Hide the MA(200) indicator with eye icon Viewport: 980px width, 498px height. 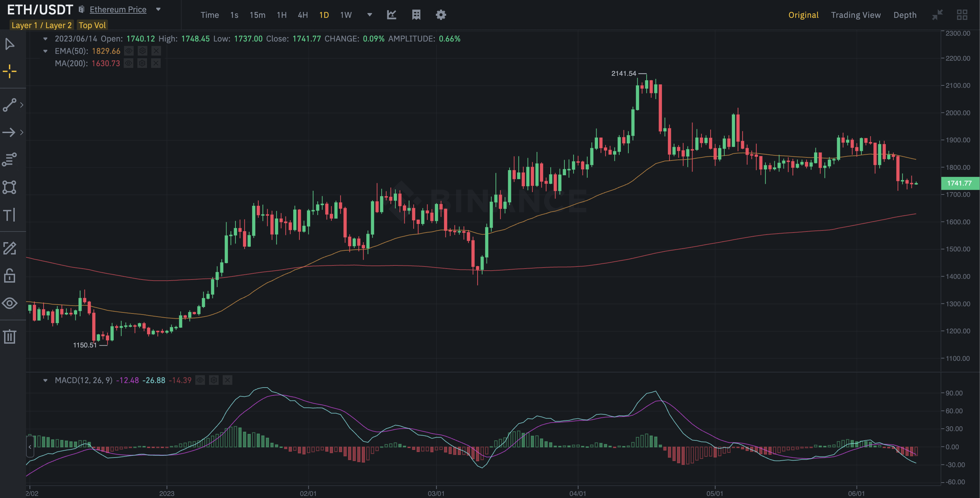click(128, 63)
